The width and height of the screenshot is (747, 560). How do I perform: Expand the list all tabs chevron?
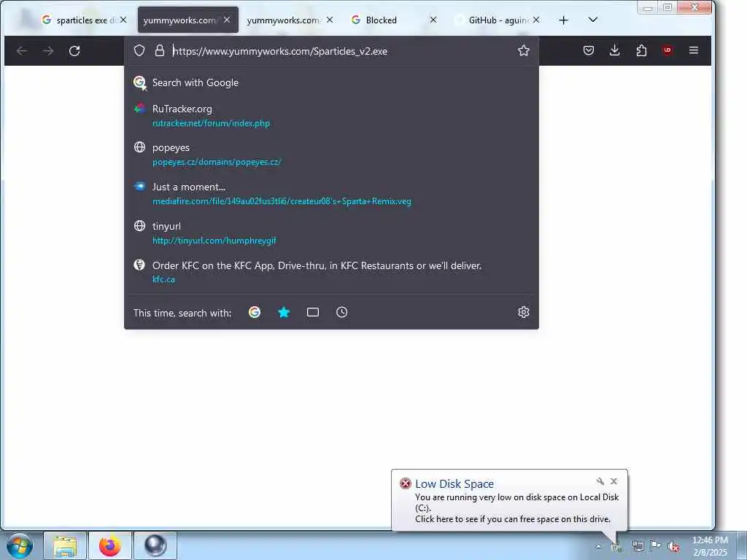tap(592, 20)
